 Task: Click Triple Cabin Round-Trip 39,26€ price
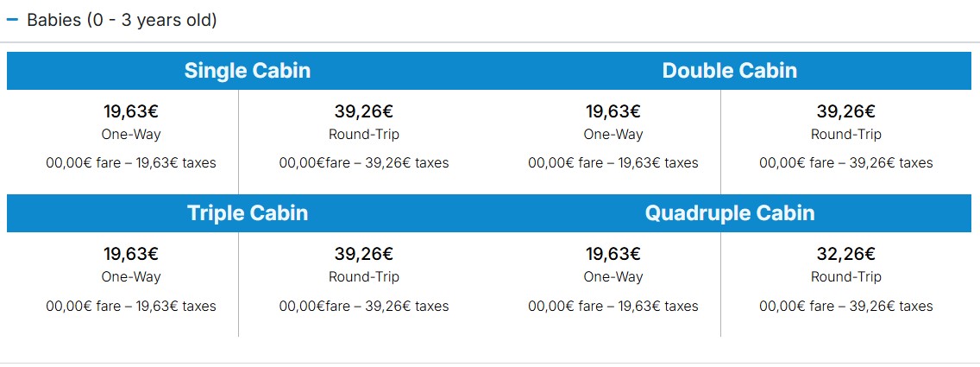[364, 255]
